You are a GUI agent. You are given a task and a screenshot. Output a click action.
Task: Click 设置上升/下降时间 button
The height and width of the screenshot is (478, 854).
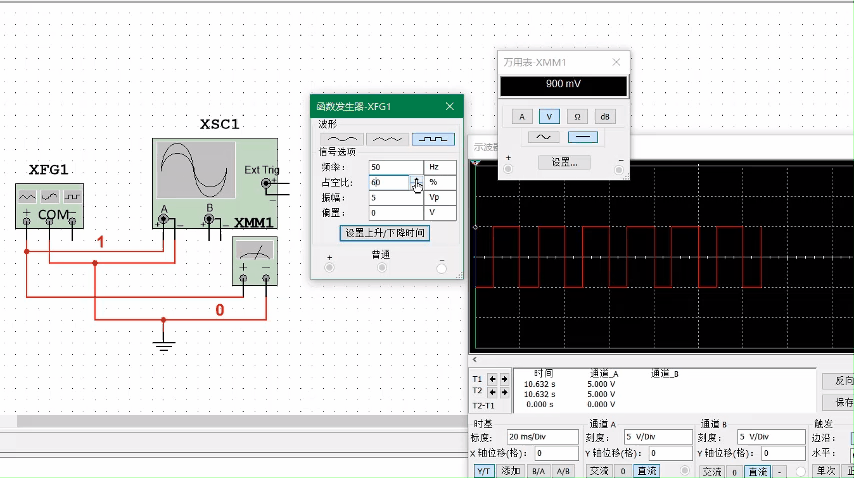(385, 233)
